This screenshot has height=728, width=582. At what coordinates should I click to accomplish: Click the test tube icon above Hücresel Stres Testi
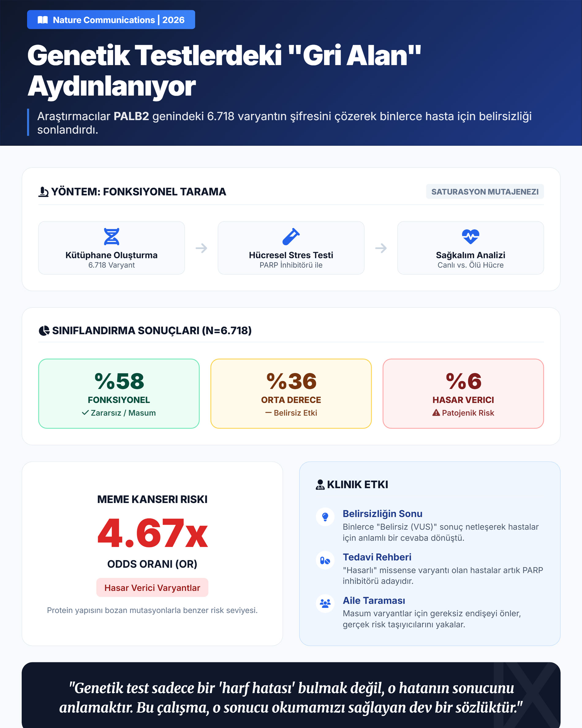(291, 236)
